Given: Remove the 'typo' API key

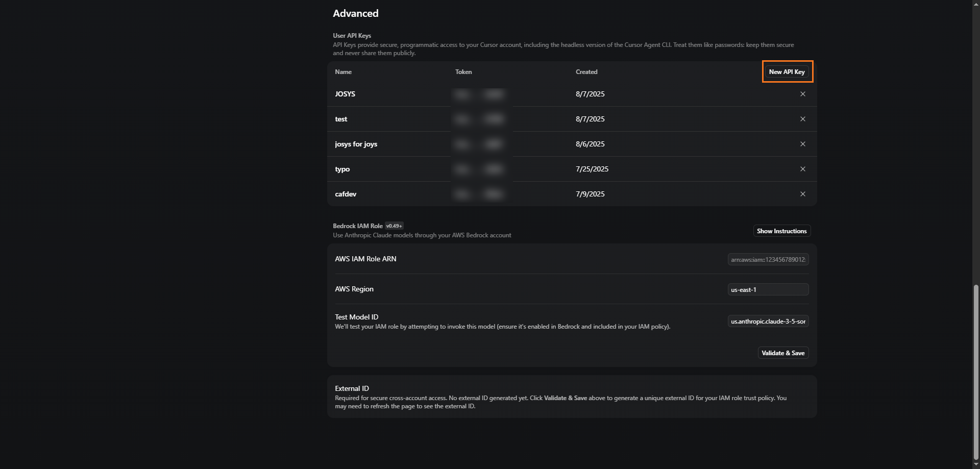Looking at the screenshot, I should click(802, 169).
